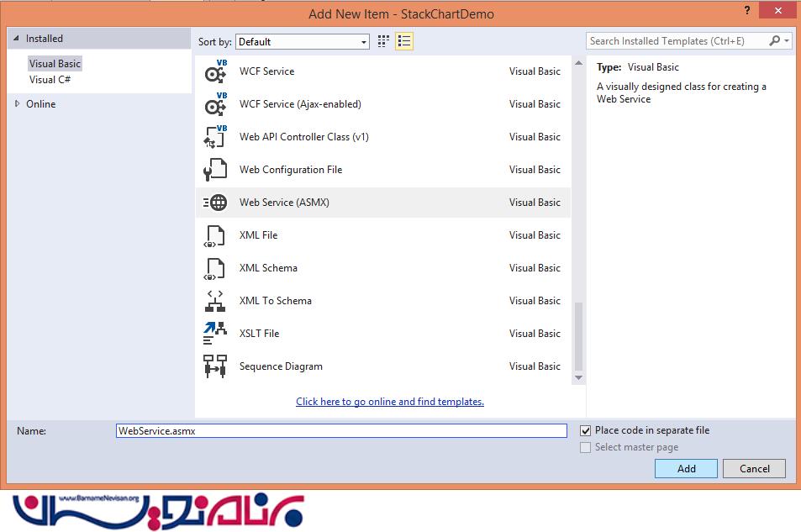Click the WCF Service (Ajax-enabled) icon

[x=215, y=104]
